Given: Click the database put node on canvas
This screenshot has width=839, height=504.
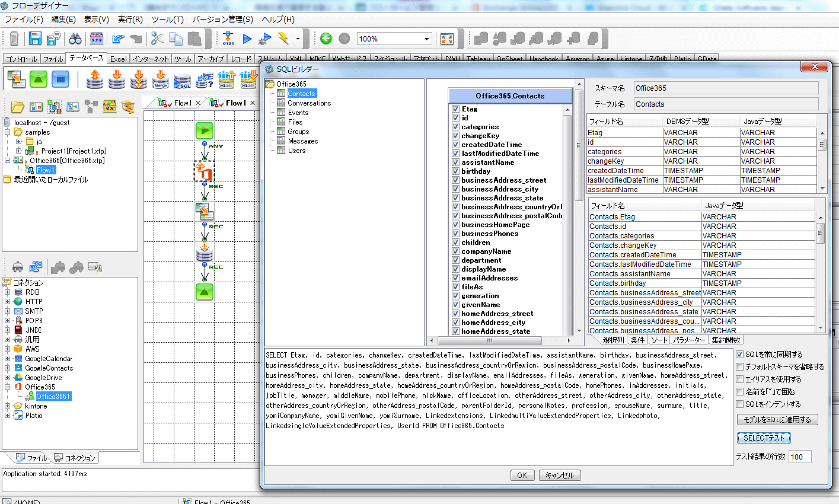Looking at the screenshot, I should click(x=205, y=252).
